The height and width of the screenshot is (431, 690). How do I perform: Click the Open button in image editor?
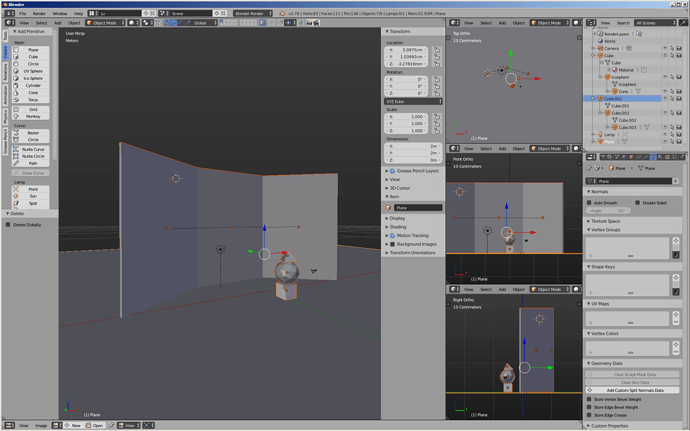(94, 425)
